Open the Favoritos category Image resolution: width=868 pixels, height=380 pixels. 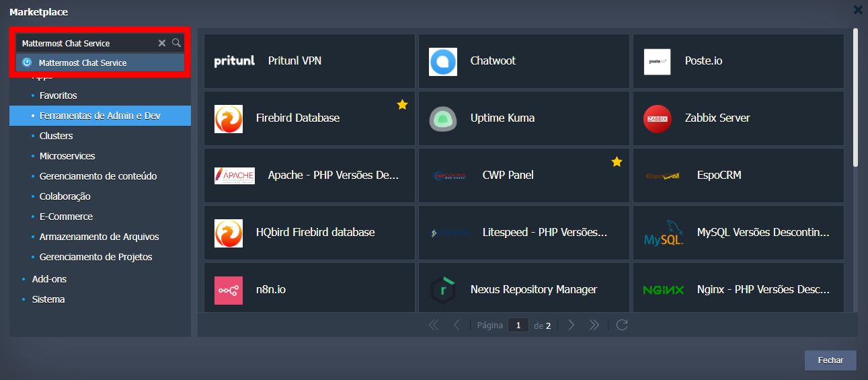(58, 96)
